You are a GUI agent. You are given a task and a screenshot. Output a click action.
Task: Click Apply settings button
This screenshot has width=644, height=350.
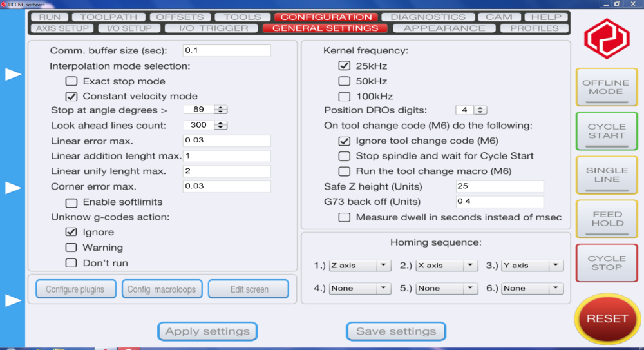coord(207,331)
